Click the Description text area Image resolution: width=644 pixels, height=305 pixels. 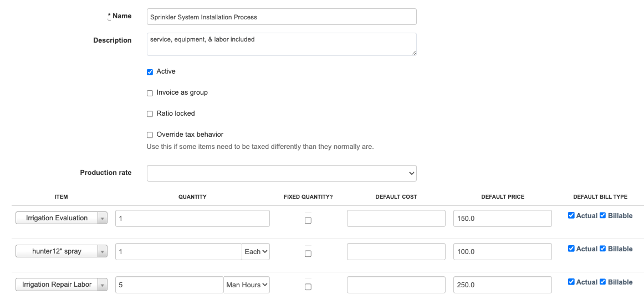(282, 44)
